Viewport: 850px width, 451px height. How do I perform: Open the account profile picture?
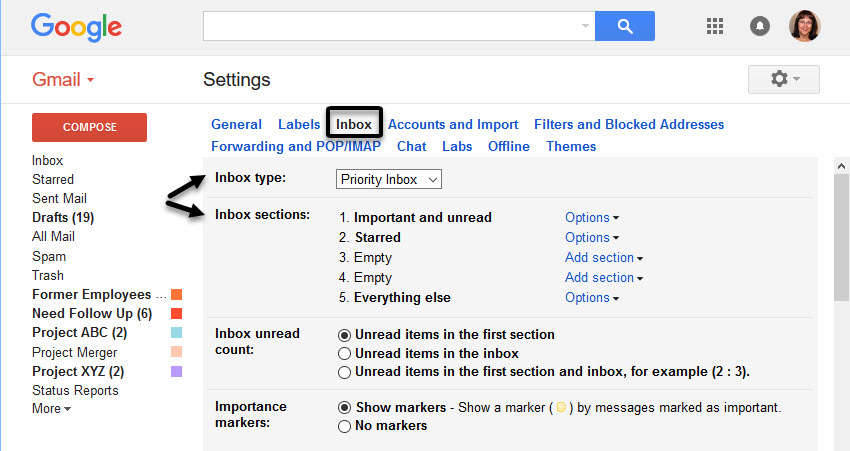(x=804, y=25)
